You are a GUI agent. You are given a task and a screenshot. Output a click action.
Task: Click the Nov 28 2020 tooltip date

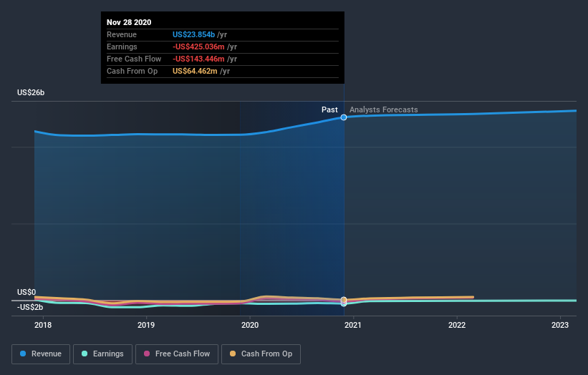(x=129, y=22)
